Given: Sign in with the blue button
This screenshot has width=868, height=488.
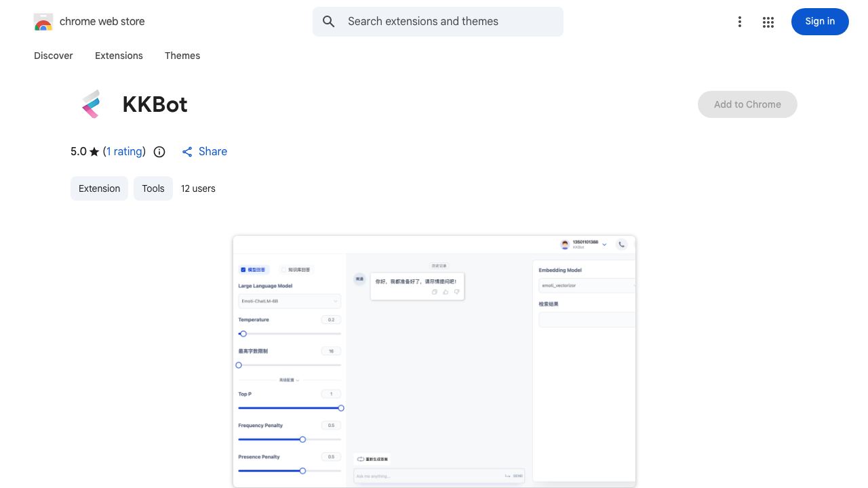Looking at the screenshot, I should (820, 22).
